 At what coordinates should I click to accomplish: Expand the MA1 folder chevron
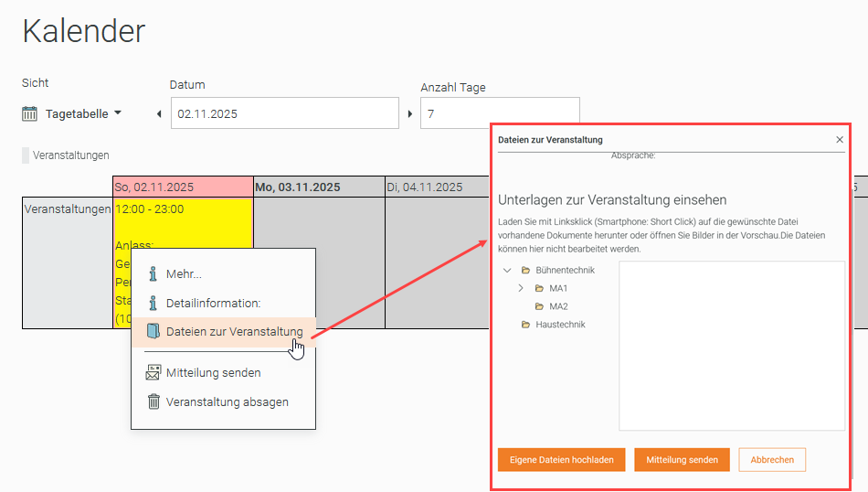click(x=521, y=288)
